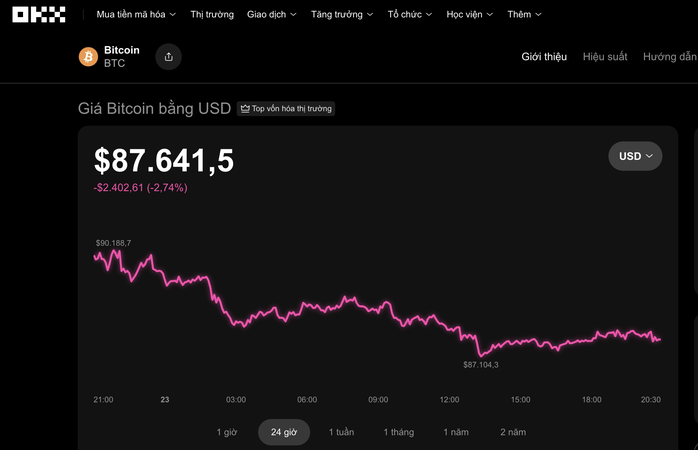
Task: Open the Giao dịch dropdown menu
Action: click(271, 15)
